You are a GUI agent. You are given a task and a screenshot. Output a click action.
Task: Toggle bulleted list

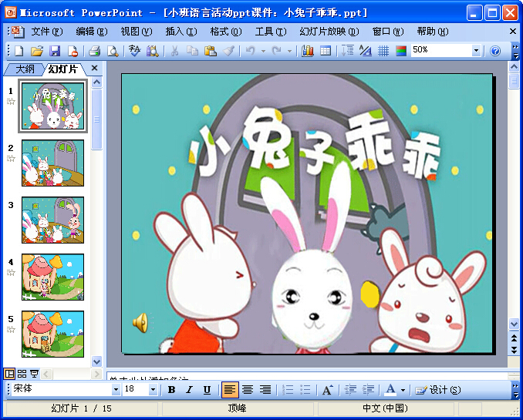coord(305,390)
